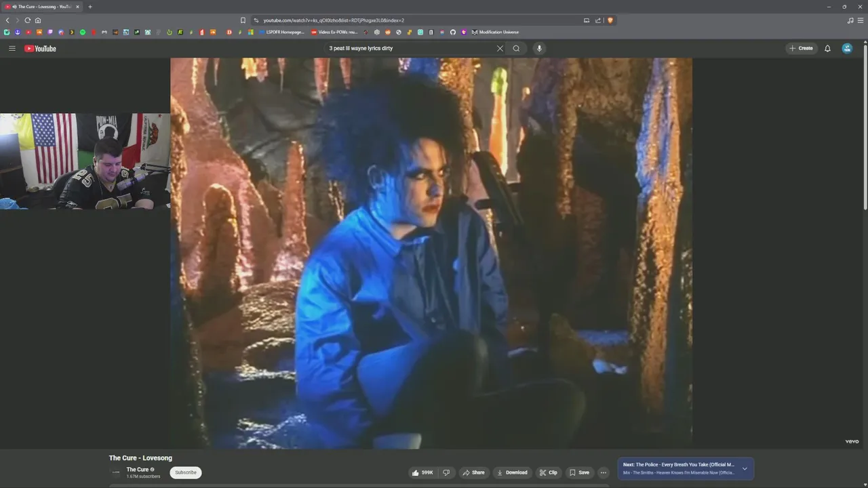Screen dimensions: 868x488
Task: Open Modification Universe bookmark
Action: tap(495, 32)
